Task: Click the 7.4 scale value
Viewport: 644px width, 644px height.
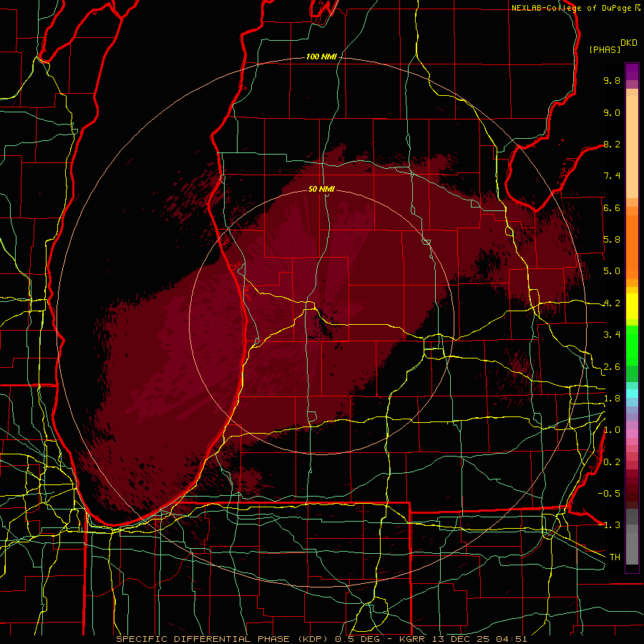Action: (x=612, y=176)
